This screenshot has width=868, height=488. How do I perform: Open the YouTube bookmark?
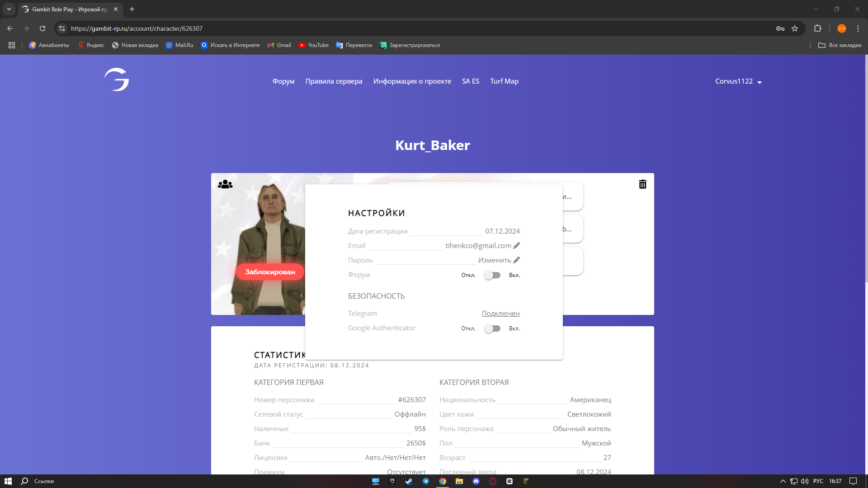pyautogui.click(x=313, y=45)
